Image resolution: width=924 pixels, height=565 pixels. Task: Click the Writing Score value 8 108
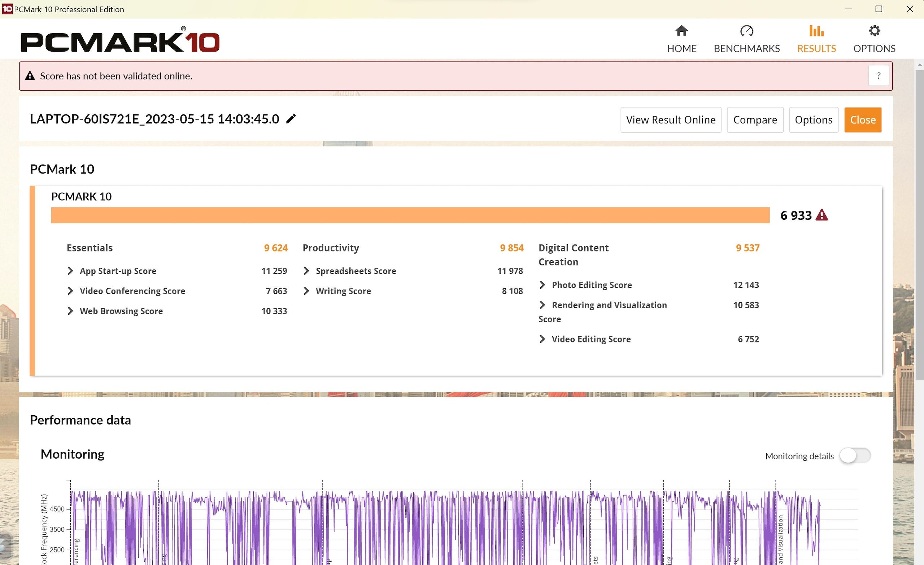coord(512,291)
